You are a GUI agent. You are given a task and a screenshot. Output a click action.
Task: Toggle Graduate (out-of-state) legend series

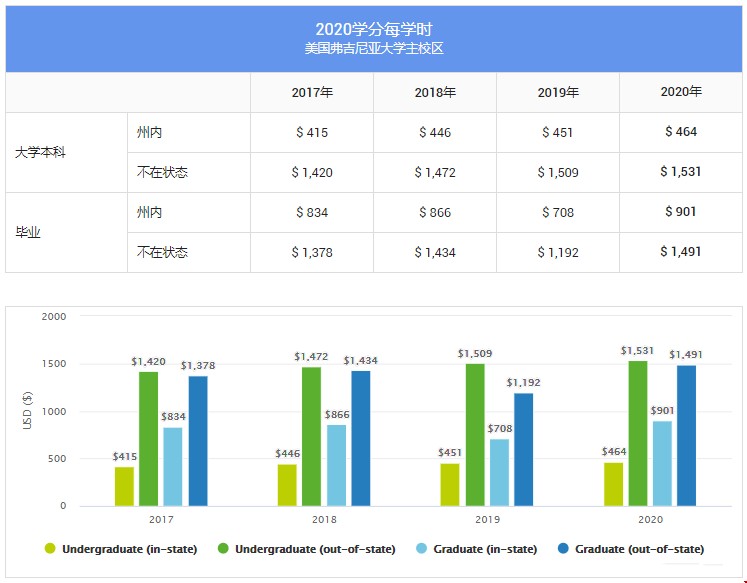(x=631, y=549)
